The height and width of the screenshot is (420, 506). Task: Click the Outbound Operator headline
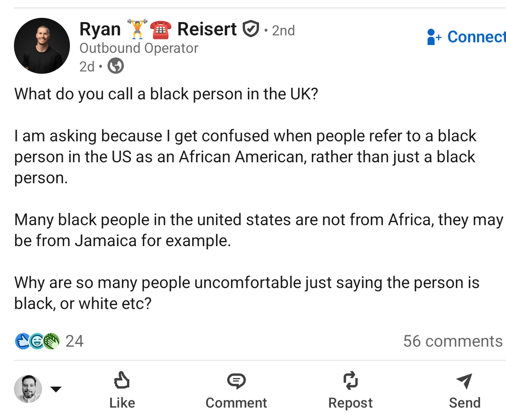pos(139,48)
